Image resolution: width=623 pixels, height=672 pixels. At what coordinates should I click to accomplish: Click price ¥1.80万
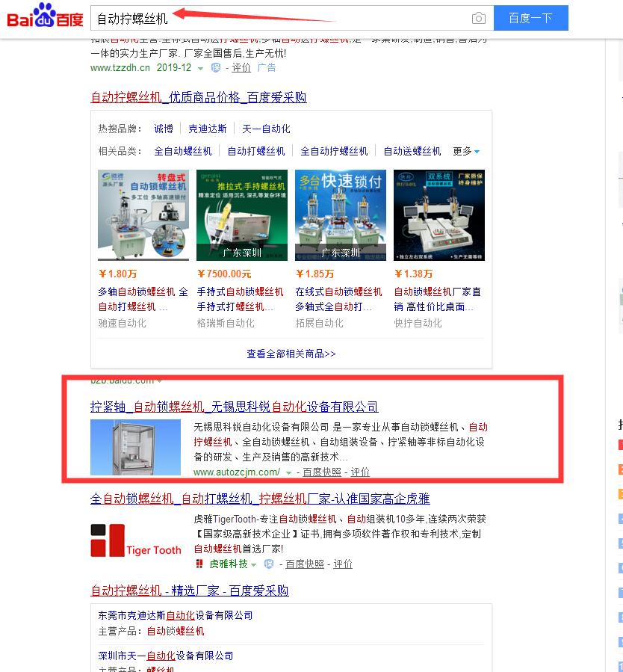click(117, 274)
